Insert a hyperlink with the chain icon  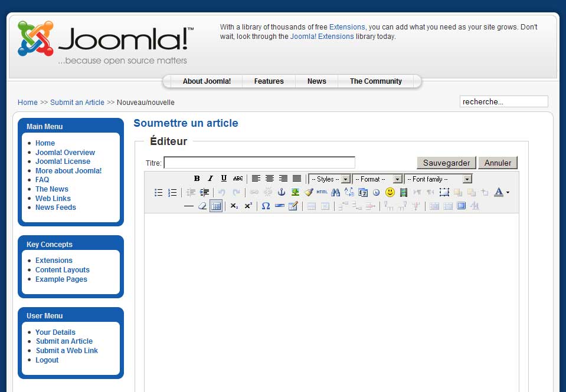[x=254, y=192]
